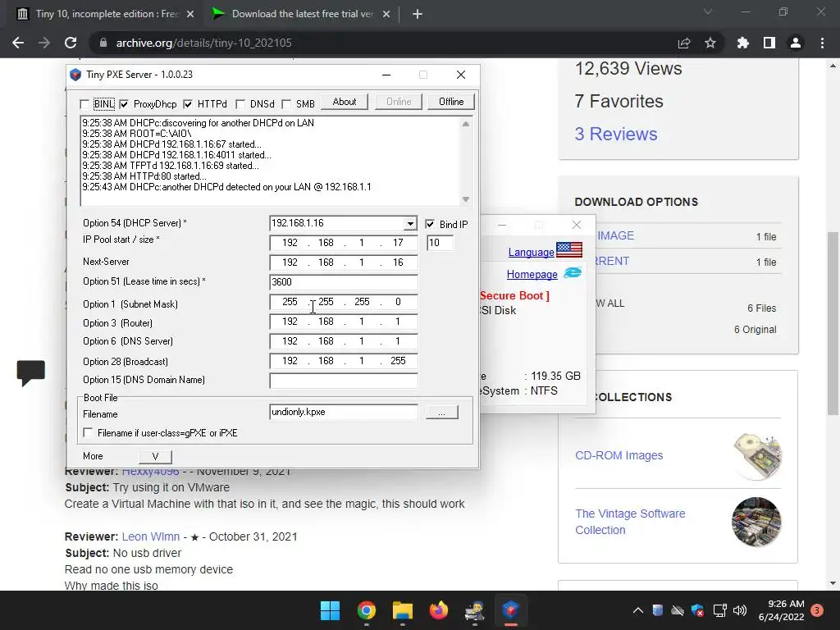The height and width of the screenshot is (630, 840).
Task: Open the Windows Start menu
Action: [x=330, y=610]
